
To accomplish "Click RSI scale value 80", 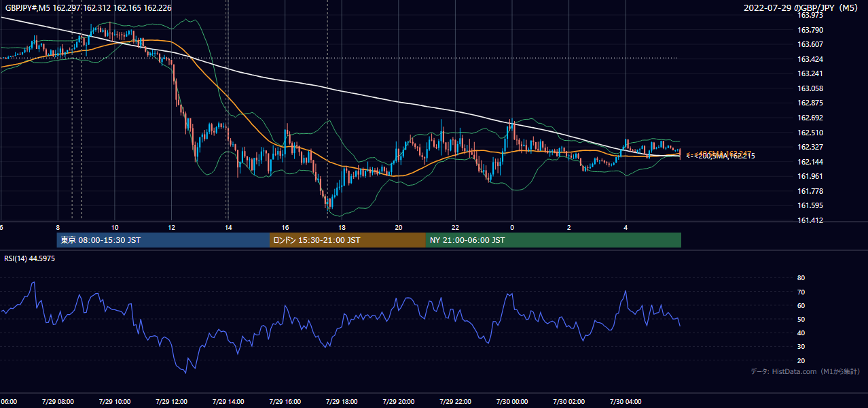I will (x=801, y=278).
